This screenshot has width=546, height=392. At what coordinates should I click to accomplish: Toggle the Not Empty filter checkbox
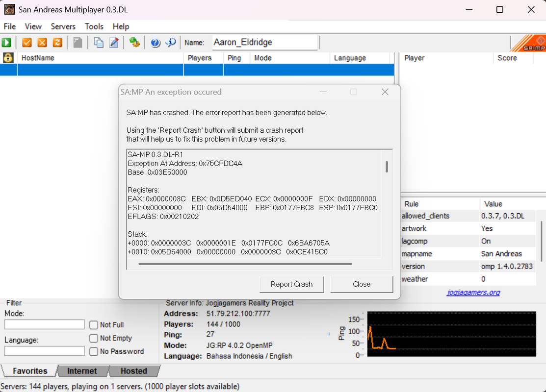click(x=94, y=338)
